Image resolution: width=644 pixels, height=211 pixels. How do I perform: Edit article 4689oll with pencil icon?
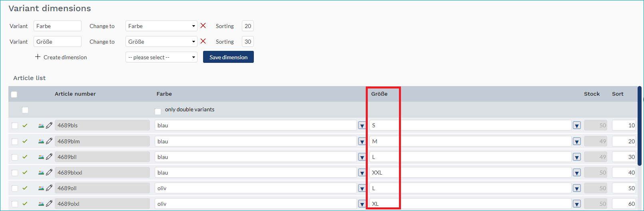[49, 188]
